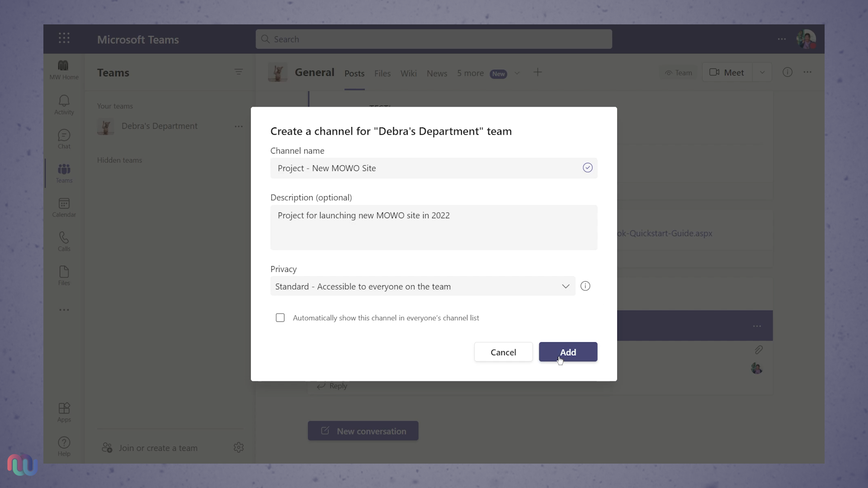Open manage teams gear icon

click(239, 447)
